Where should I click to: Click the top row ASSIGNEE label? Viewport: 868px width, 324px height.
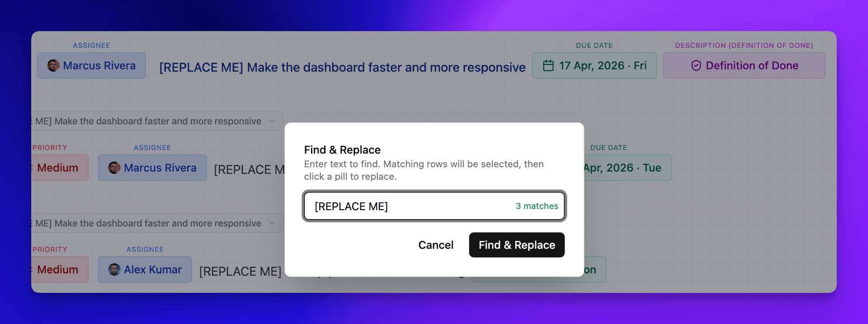[x=91, y=46]
